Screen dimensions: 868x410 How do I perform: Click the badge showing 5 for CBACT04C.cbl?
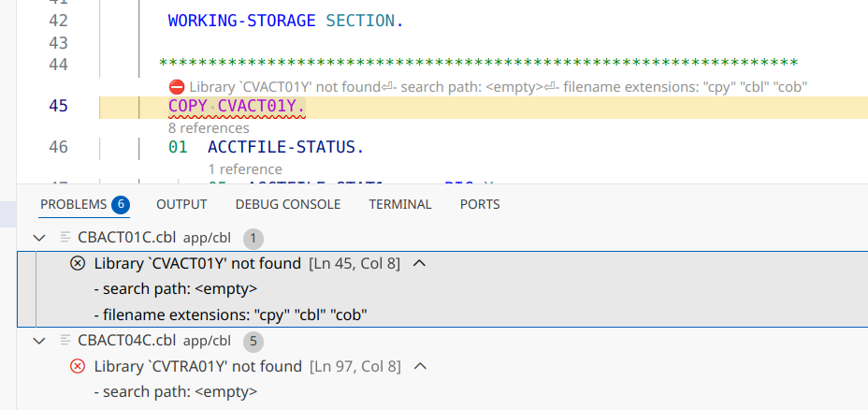(x=253, y=340)
